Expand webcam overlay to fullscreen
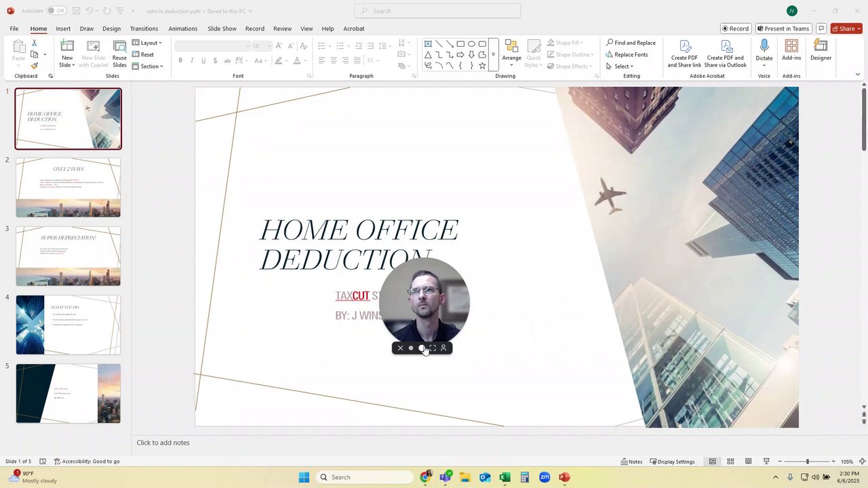Image resolution: width=868 pixels, height=488 pixels. [433, 348]
